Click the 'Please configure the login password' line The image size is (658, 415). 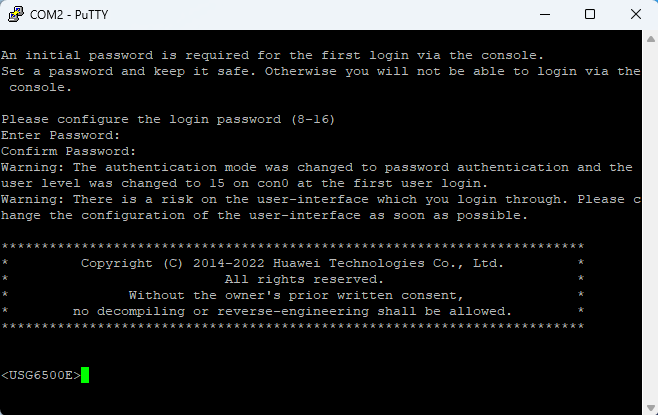pyautogui.click(x=168, y=119)
